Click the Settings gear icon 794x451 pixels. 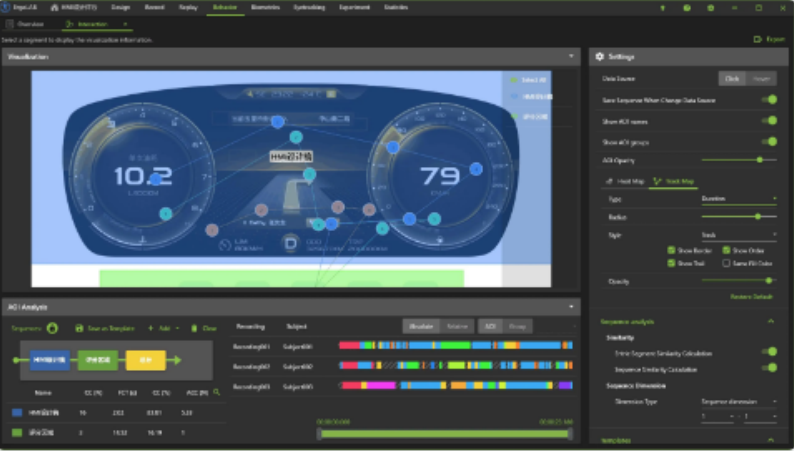(x=600, y=57)
